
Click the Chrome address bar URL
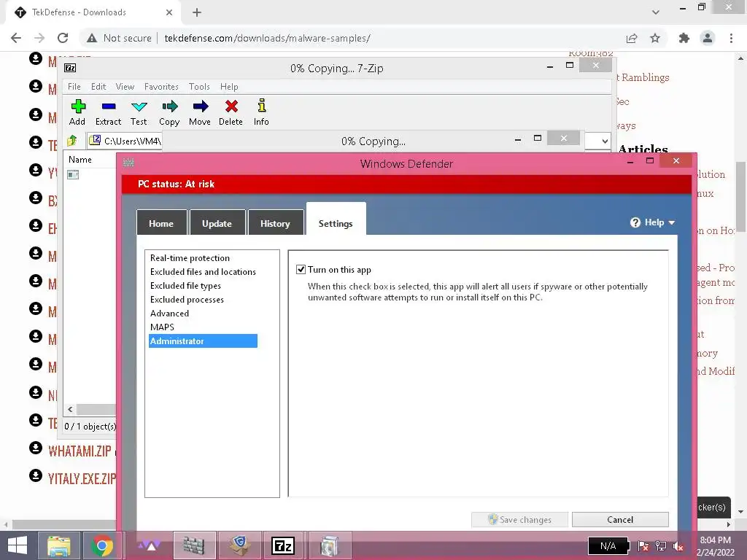pos(267,38)
